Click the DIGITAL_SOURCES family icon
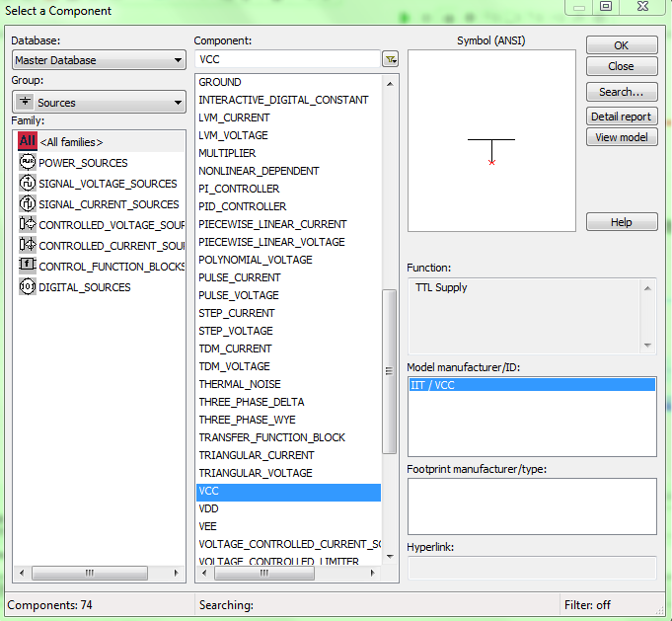672x621 pixels. [28, 286]
